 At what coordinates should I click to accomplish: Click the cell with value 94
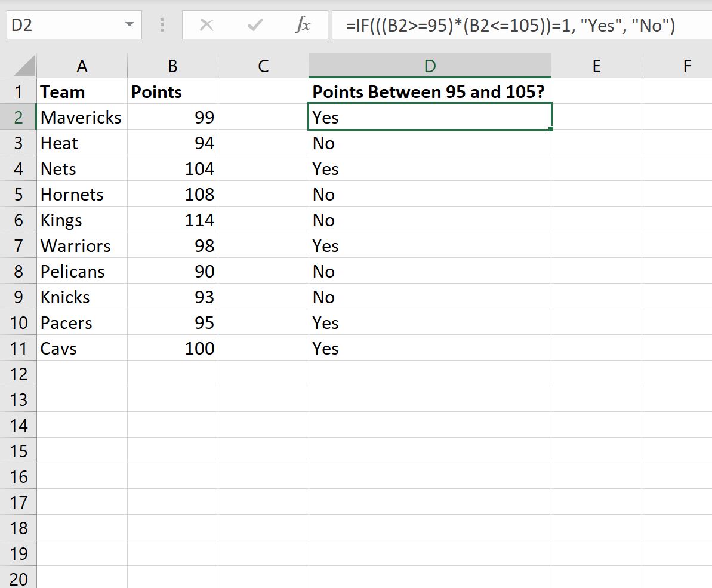(x=172, y=143)
